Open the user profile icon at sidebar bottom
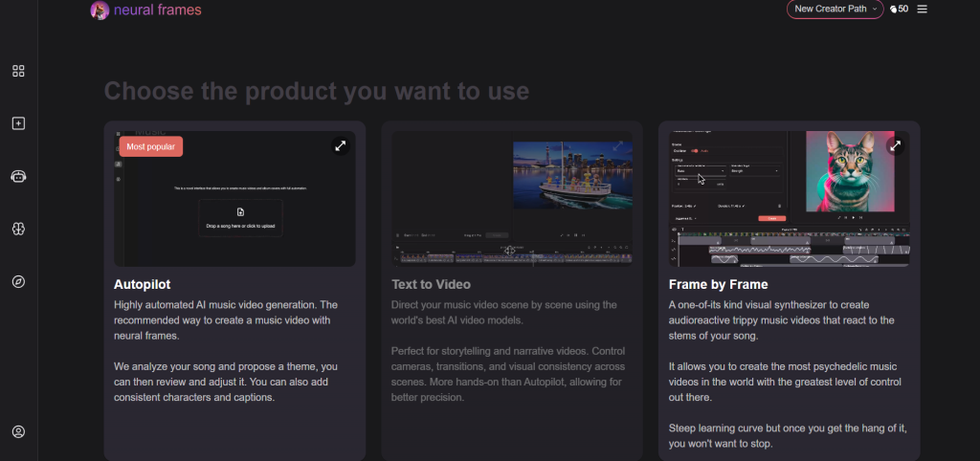The height and width of the screenshot is (461, 980). [18, 431]
